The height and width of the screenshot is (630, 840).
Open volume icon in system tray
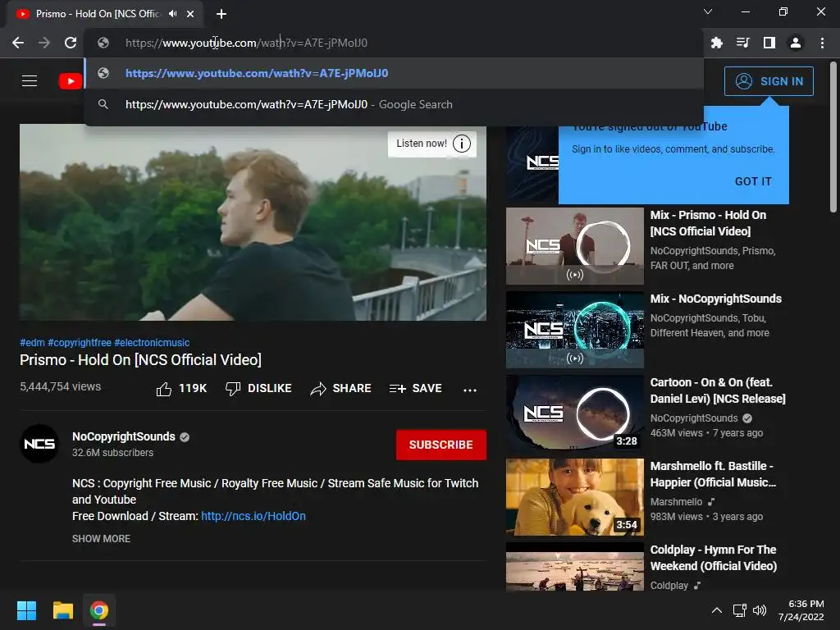pos(760,610)
